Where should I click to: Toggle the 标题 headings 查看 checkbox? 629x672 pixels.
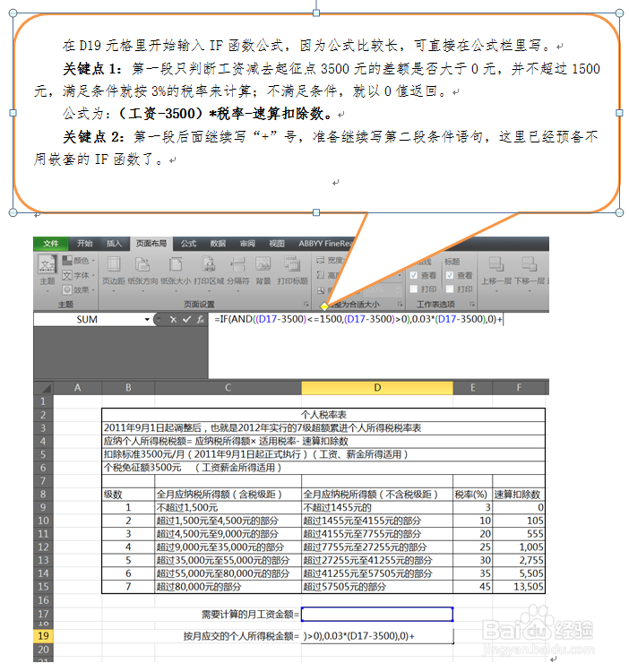[450, 275]
